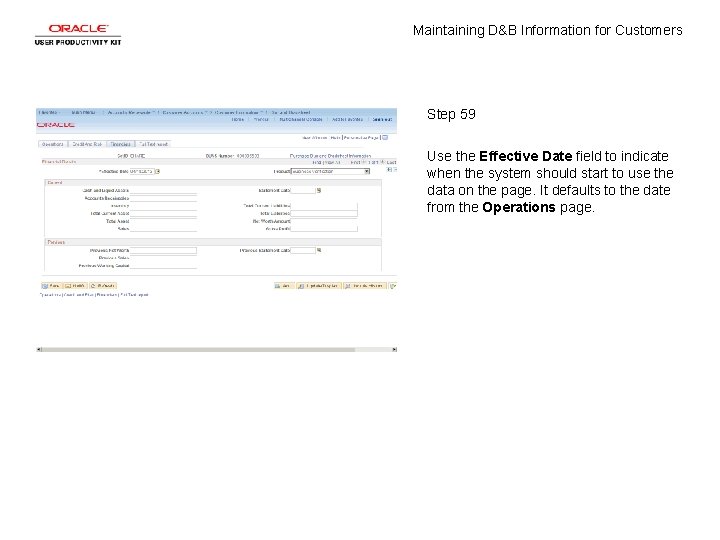Open Accounts Receivable breadcrumb menu
The height and width of the screenshot is (540, 720).
tap(131, 112)
